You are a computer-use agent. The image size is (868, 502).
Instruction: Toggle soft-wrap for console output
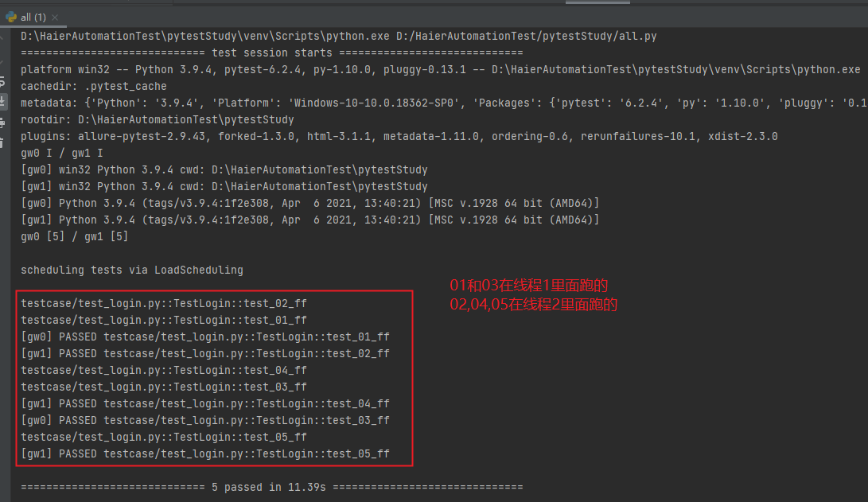tap(2, 82)
